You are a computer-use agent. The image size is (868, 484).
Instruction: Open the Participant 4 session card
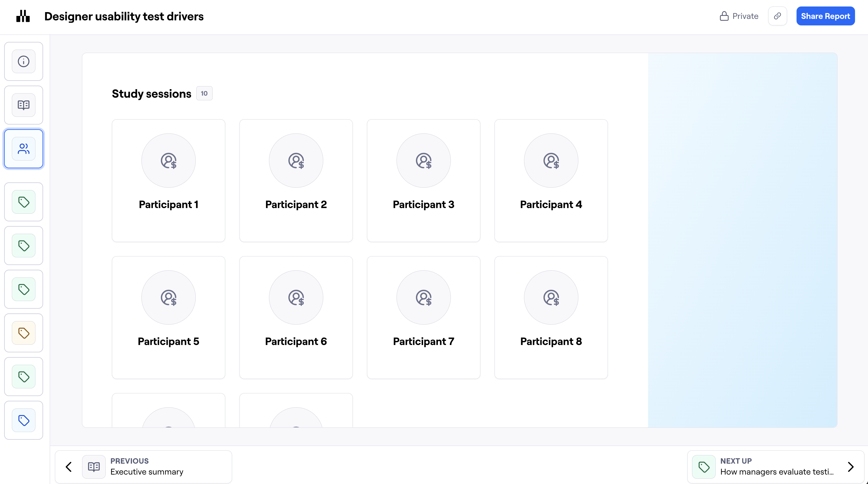[551, 181]
